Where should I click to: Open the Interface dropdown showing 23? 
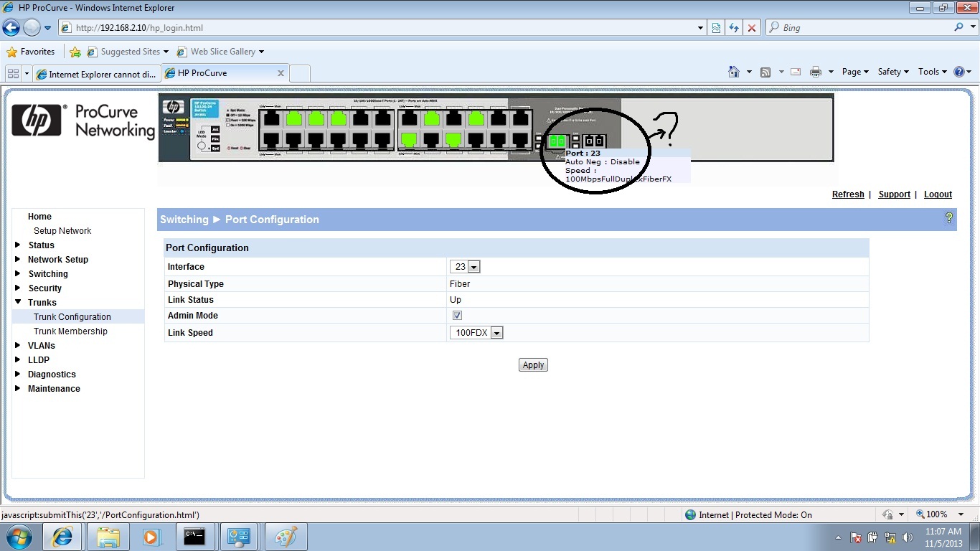pos(465,267)
